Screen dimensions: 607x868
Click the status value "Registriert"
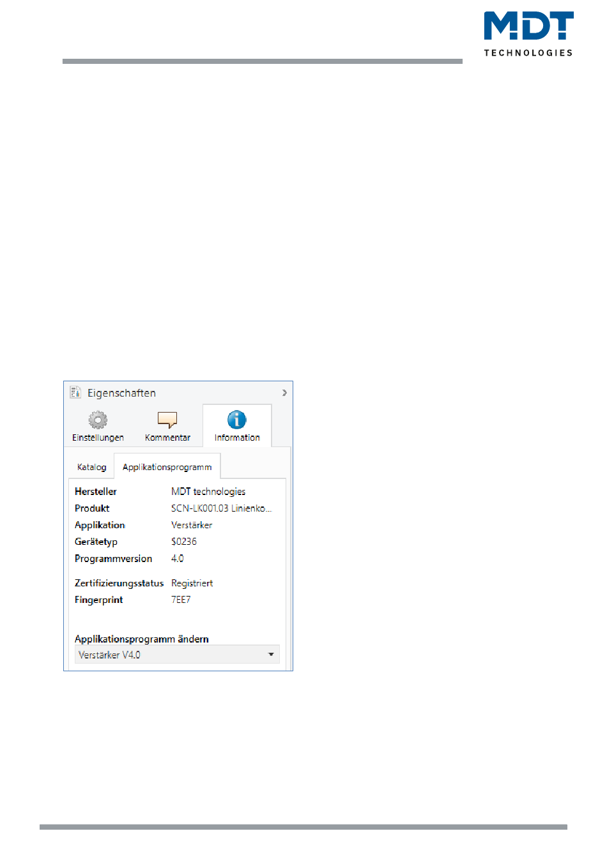tap(192, 583)
